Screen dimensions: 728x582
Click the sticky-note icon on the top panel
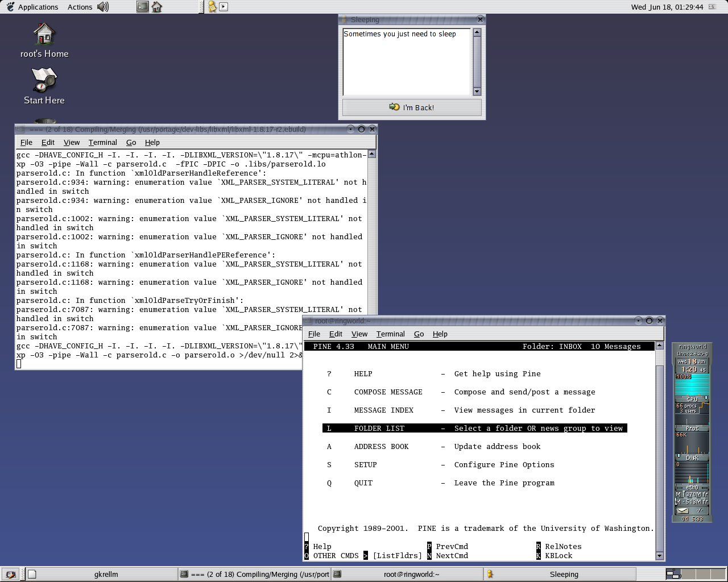pyautogui.click(x=212, y=7)
